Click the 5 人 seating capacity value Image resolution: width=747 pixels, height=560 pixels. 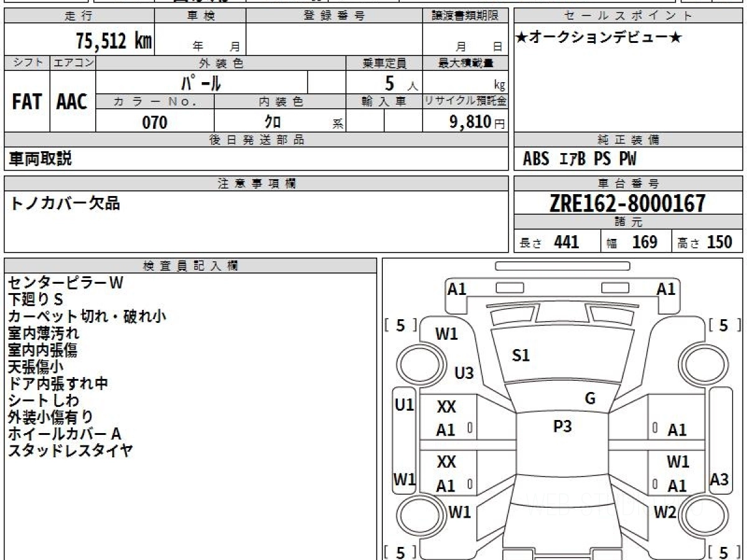(400, 83)
